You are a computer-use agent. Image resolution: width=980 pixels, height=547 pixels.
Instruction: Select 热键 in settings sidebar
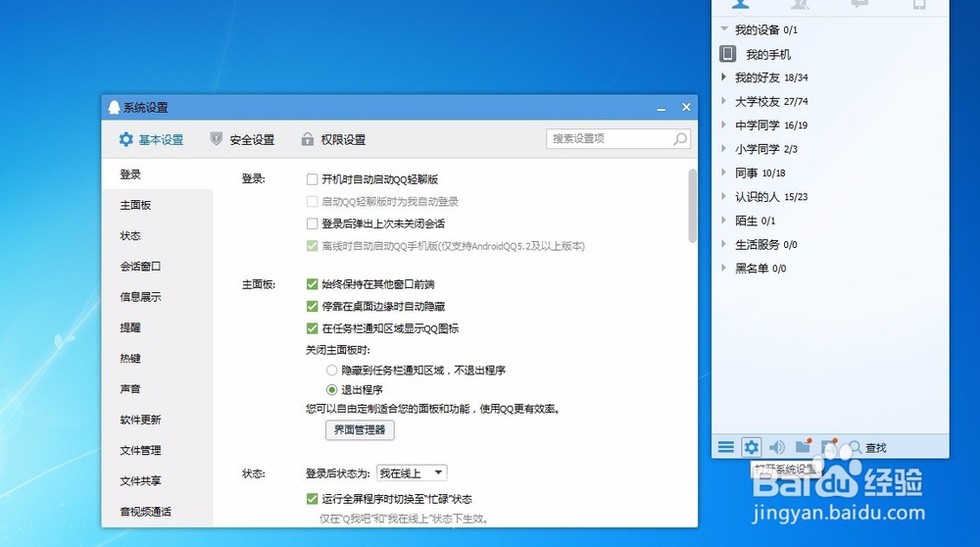[157, 358]
